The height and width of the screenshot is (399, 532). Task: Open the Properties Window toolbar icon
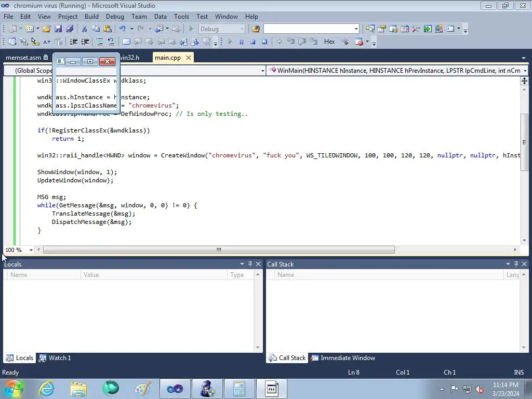pyautogui.click(x=382, y=29)
